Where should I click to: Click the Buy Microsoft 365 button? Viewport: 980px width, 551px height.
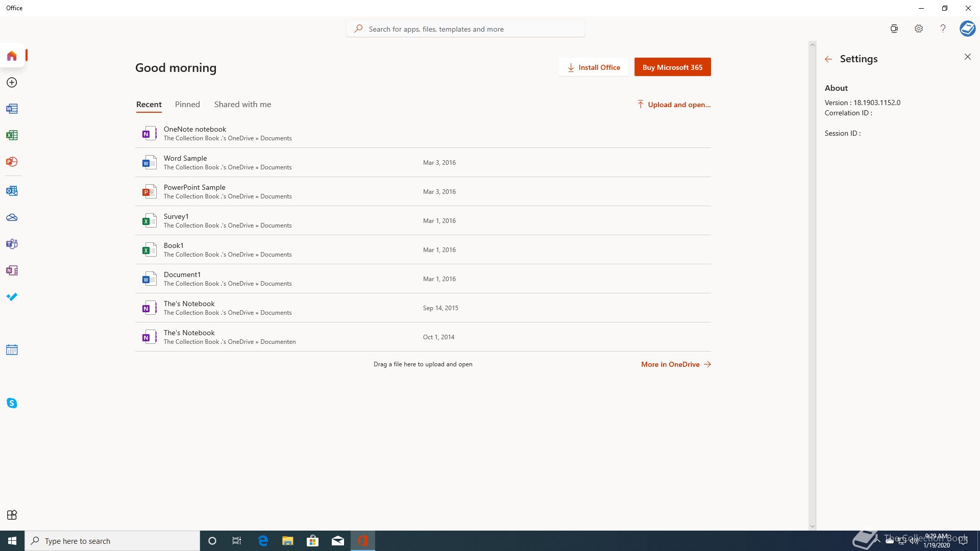tap(672, 67)
